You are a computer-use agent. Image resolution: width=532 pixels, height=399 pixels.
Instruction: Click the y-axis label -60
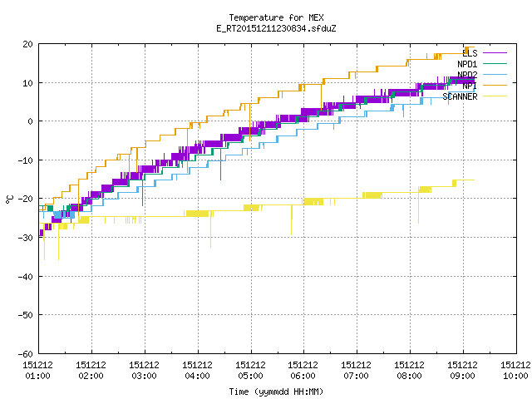[26, 354]
